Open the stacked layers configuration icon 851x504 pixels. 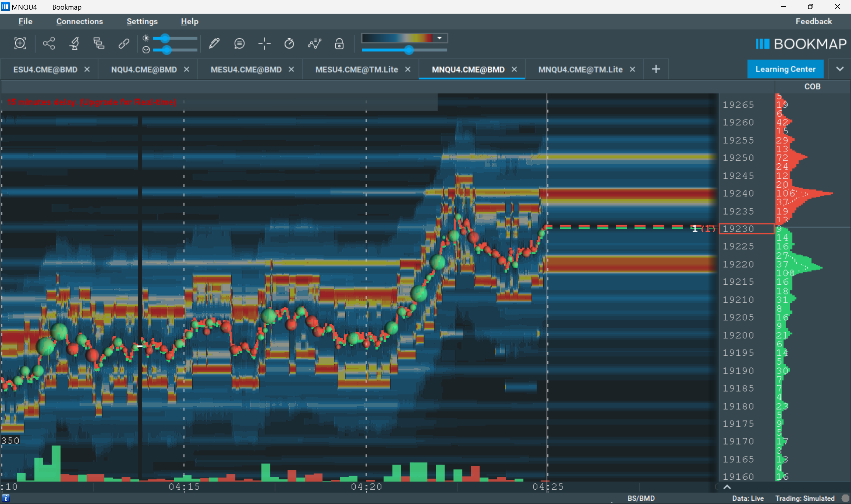click(x=99, y=44)
